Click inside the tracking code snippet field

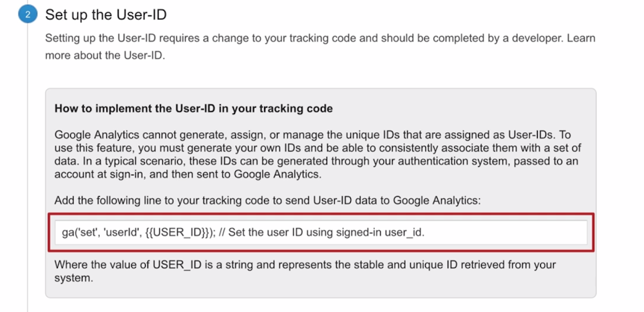click(x=321, y=232)
